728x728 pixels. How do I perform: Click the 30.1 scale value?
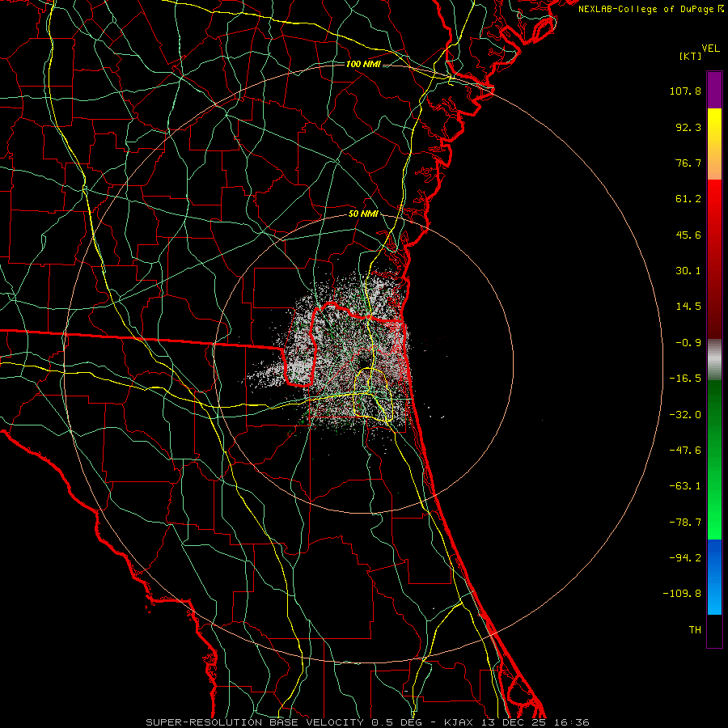(x=688, y=271)
